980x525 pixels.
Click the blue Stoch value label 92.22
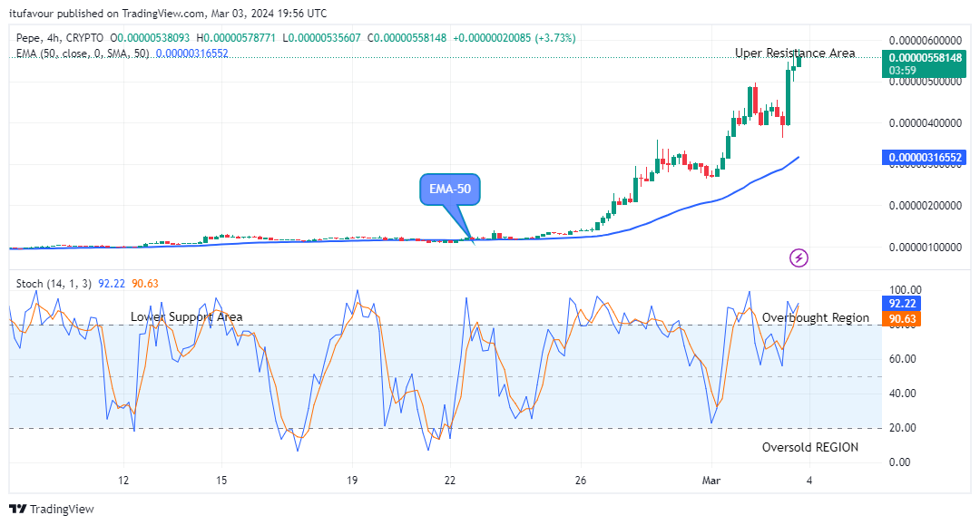[902, 304]
